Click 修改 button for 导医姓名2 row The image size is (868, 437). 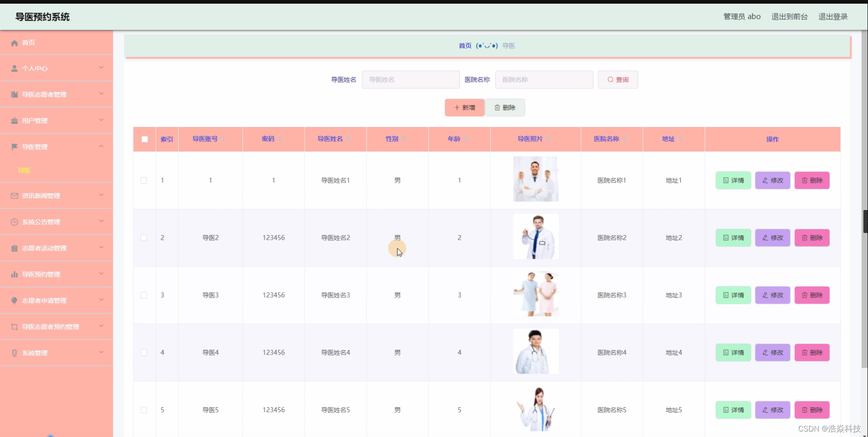tap(773, 238)
